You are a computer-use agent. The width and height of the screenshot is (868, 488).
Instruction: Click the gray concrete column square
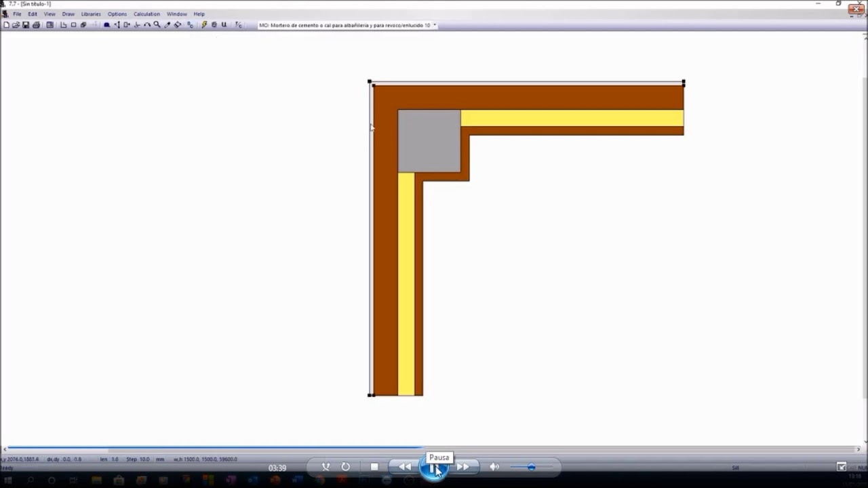coord(429,141)
